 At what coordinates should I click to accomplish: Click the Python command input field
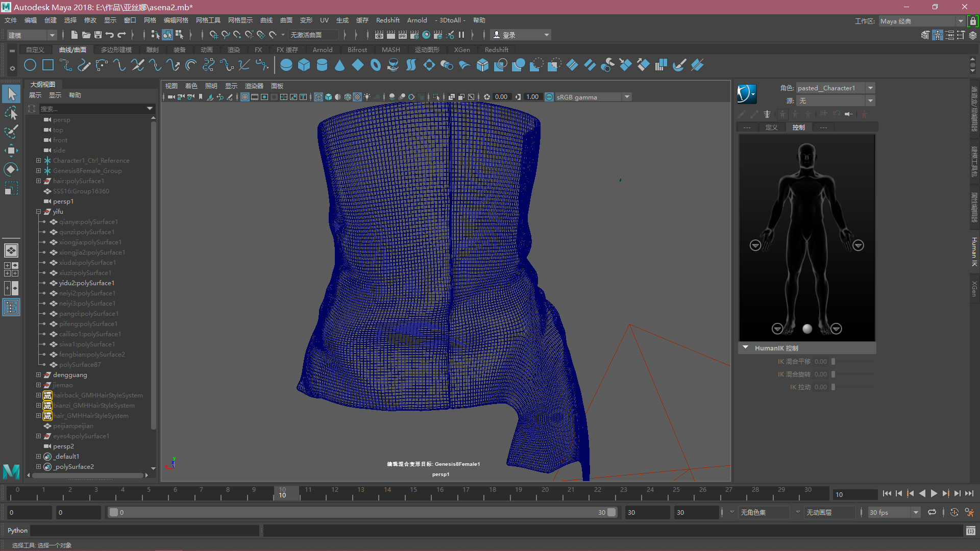(x=145, y=531)
